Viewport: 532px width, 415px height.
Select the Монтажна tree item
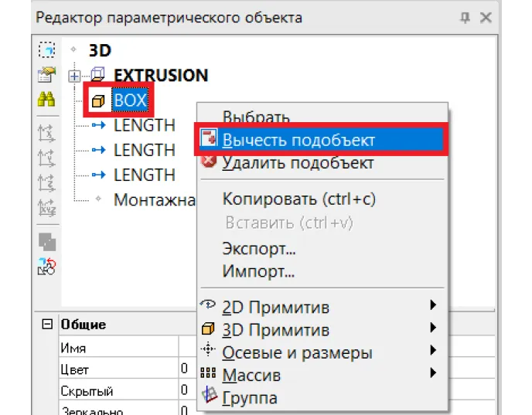[x=155, y=199]
